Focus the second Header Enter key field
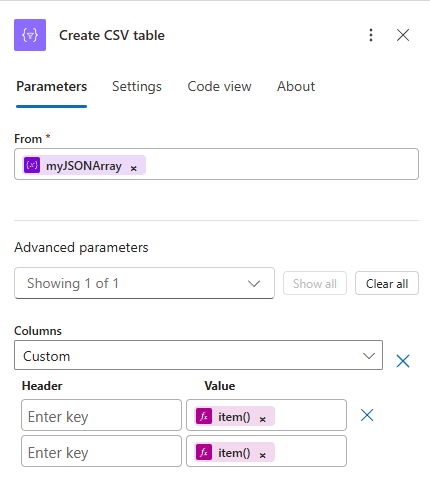The image size is (430, 500). [x=101, y=451]
